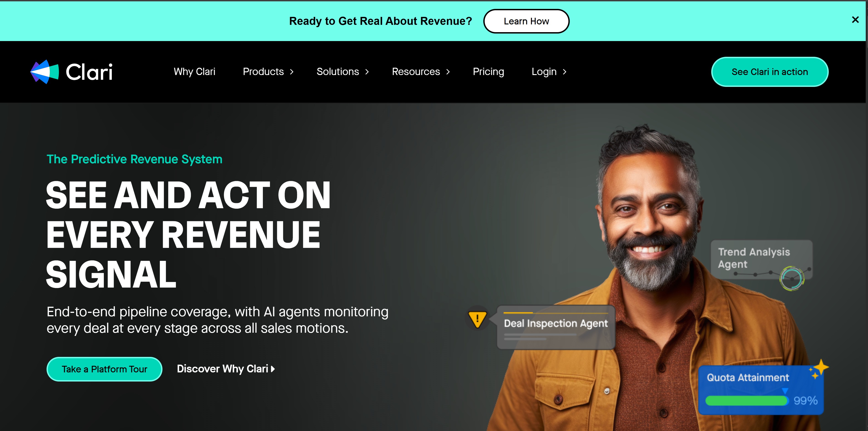Viewport: 868px width, 431px height.
Task: Dismiss the top banner with X icon
Action: 855,20
